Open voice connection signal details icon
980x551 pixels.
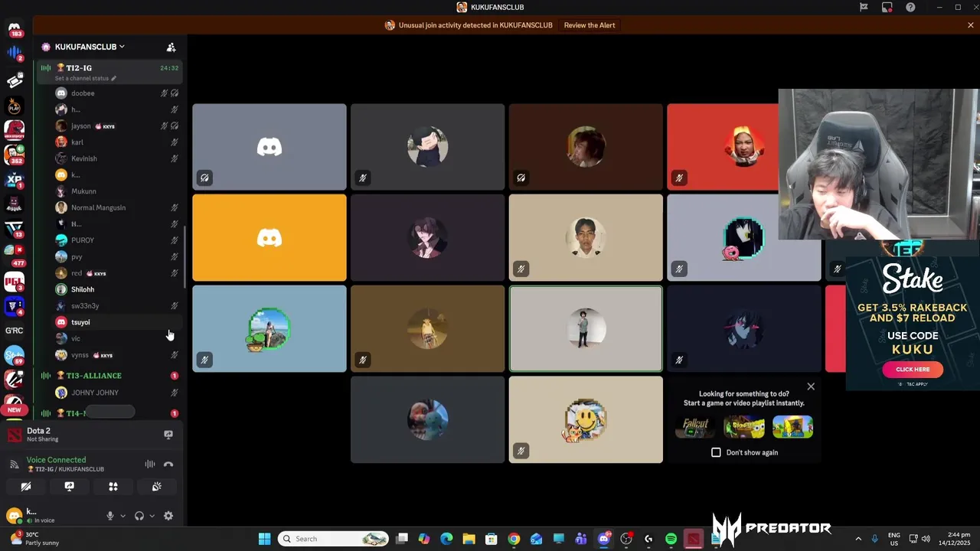pos(14,465)
